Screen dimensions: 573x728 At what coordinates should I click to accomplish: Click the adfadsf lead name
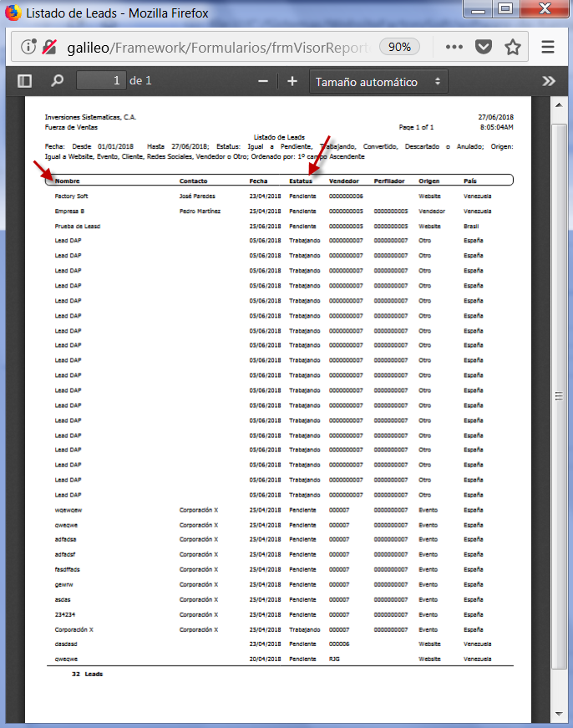point(65,554)
